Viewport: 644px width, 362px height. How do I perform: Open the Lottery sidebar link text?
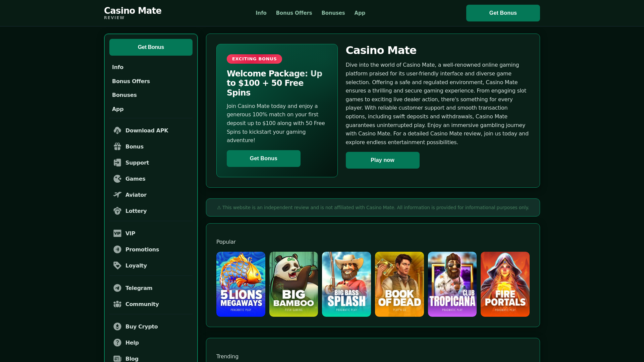pyautogui.click(x=136, y=211)
